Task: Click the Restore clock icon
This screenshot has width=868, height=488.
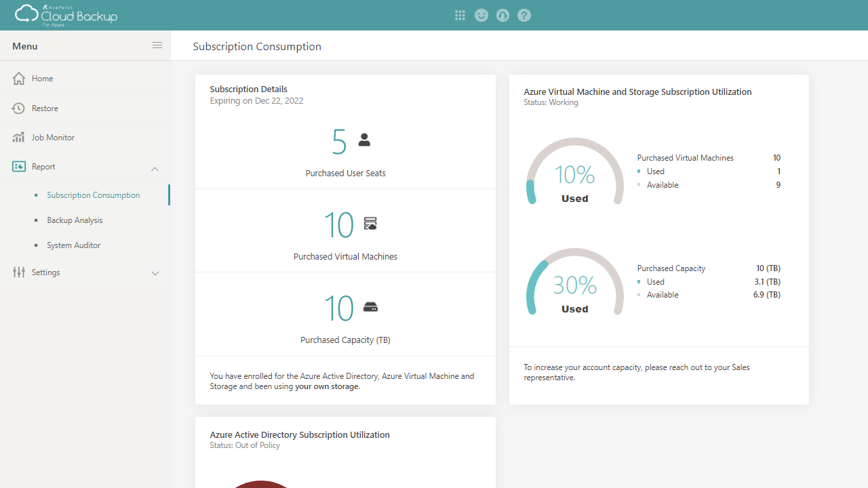Action: click(19, 108)
